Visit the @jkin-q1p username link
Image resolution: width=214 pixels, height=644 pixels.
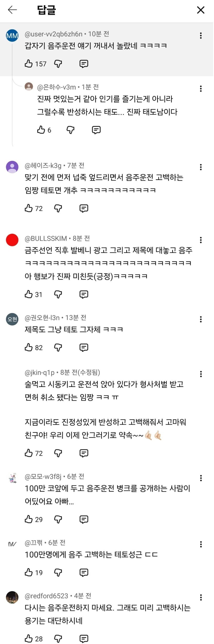click(x=40, y=372)
